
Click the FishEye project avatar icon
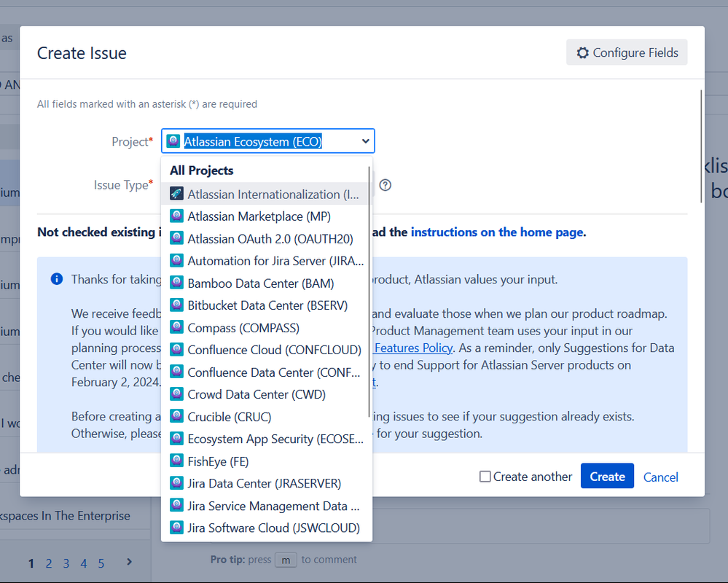(176, 461)
